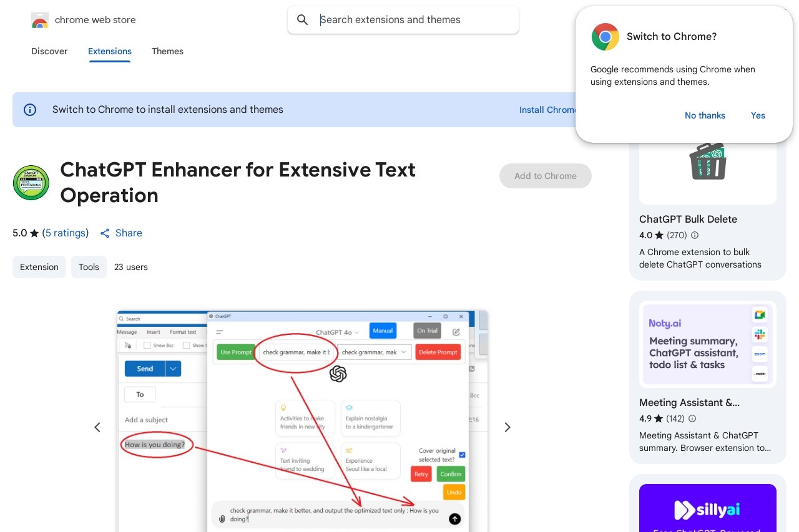799x532 pixels.
Task: Open the Noty.ai Meeting Assistant thumbnail
Action: [x=708, y=344]
